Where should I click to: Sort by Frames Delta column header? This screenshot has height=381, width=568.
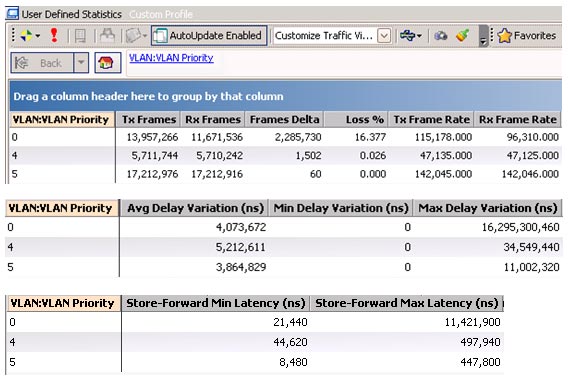(284, 120)
